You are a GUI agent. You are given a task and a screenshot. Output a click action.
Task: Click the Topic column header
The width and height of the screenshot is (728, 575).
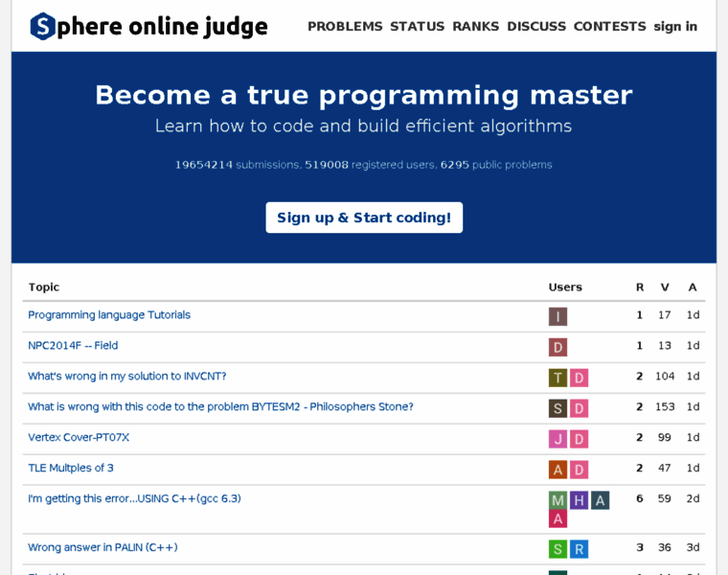[x=44, y=287]
